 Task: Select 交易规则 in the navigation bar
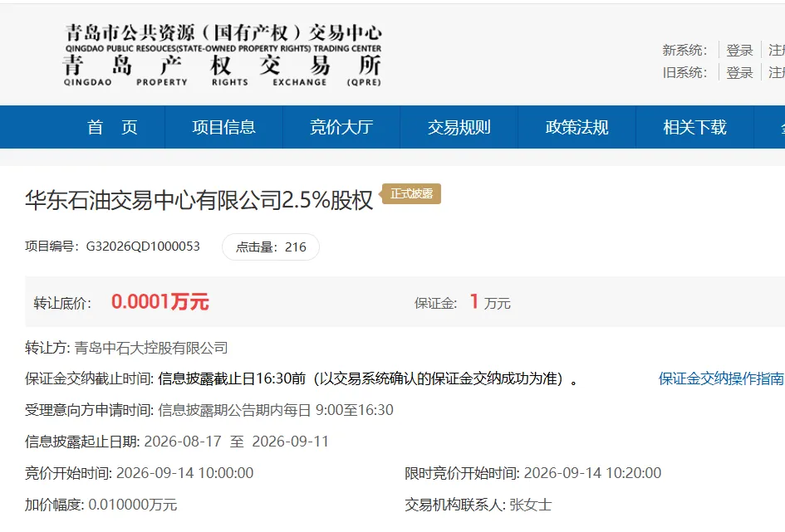click(x=459, y=127)
